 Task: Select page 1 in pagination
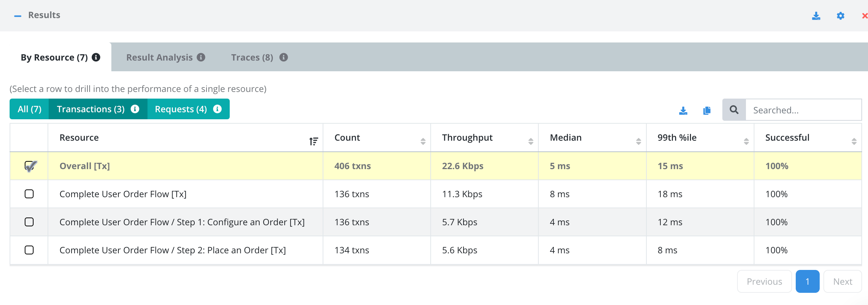[808, 281]
